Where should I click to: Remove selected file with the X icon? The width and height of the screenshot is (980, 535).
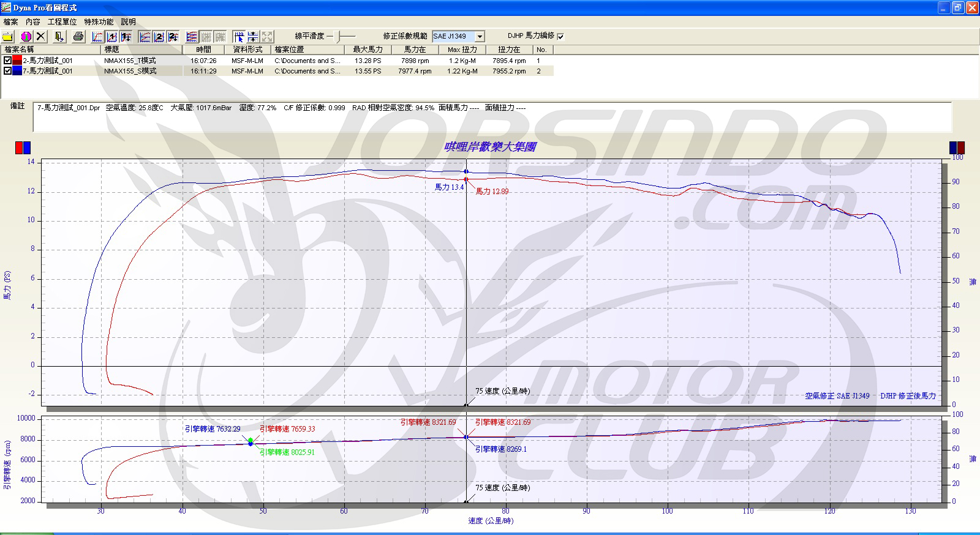[x=40, y=37]
